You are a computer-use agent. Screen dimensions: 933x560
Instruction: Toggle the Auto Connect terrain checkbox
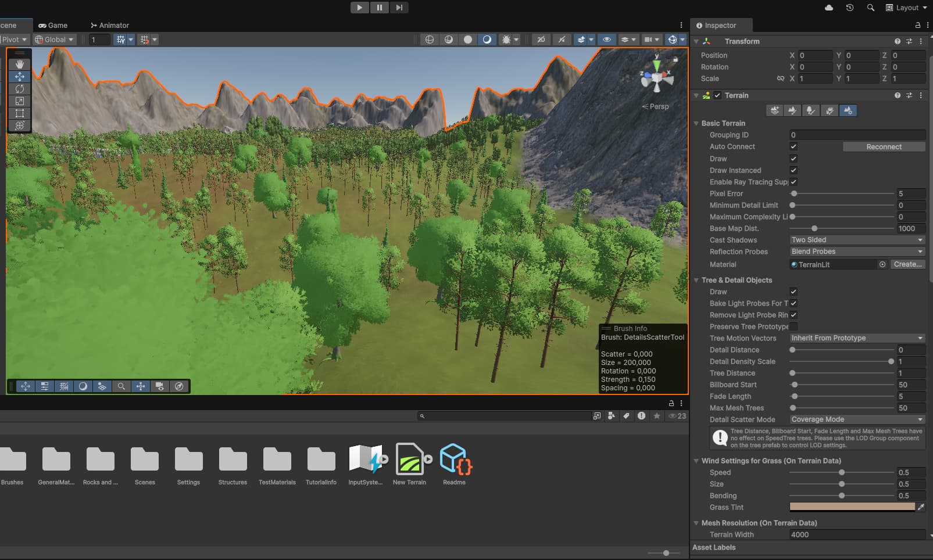pos(793,146)
